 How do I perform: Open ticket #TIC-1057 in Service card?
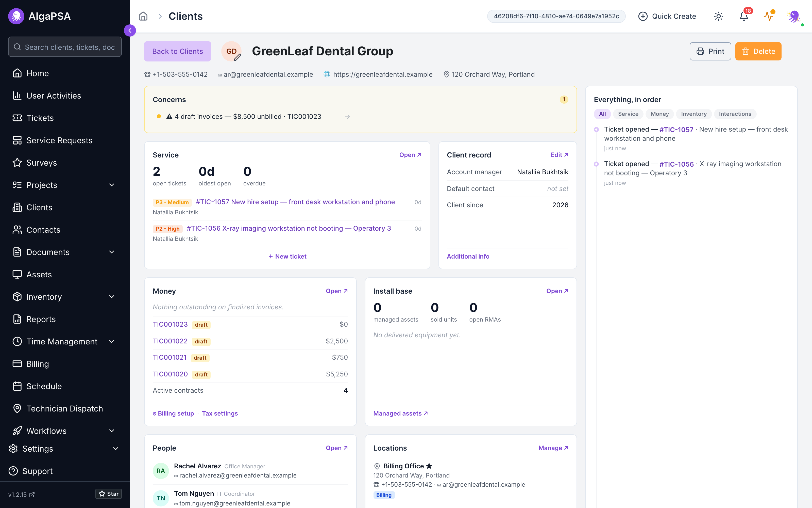point(295,202)
